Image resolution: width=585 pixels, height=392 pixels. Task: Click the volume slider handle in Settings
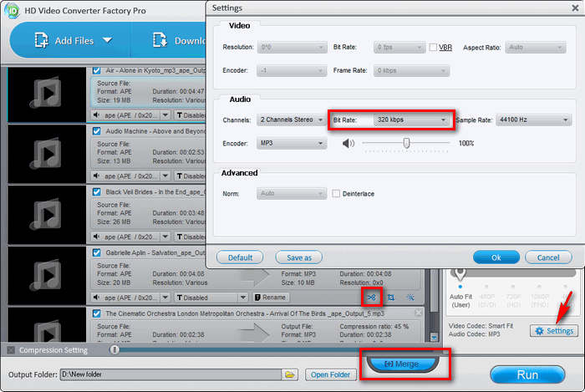click(406, 143)
